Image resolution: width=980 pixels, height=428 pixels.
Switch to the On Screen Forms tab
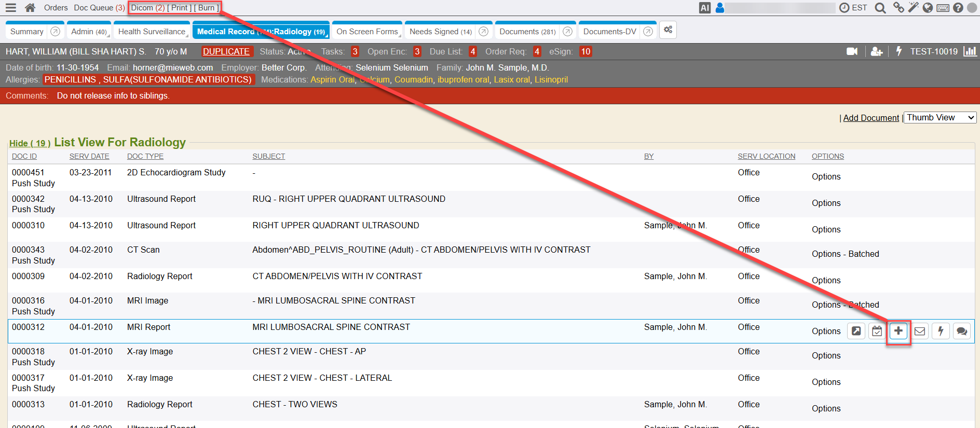[x=367, y=32]
